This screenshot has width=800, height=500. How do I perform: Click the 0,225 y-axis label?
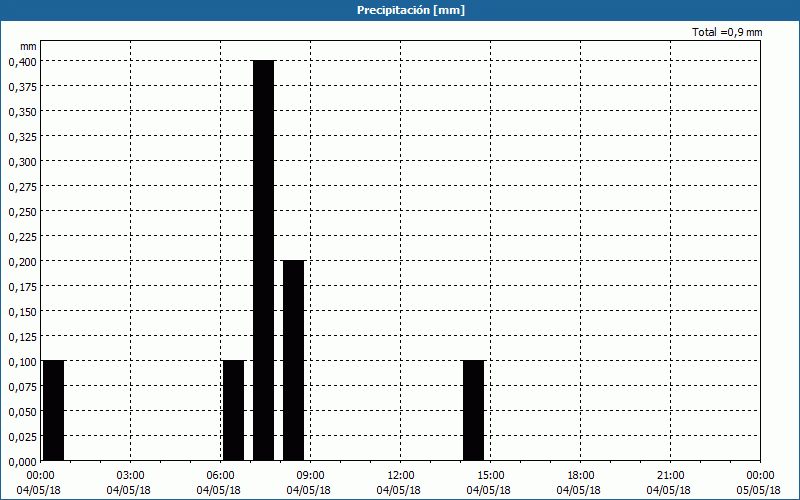pos(22,237)
